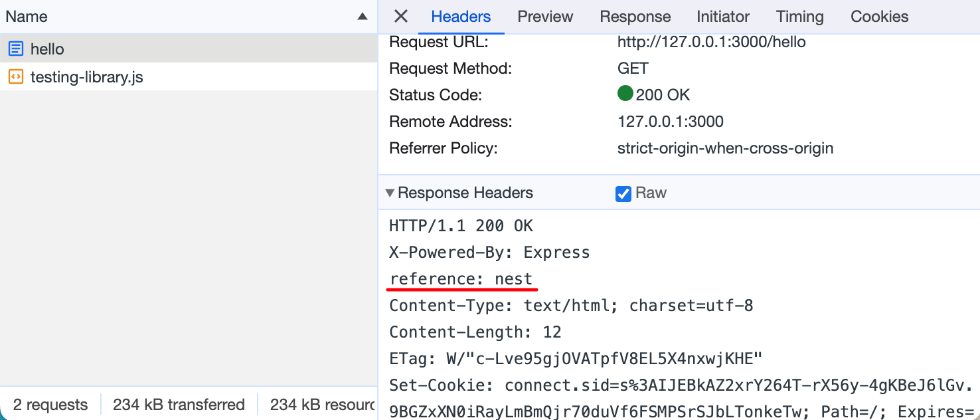Click the 200 OK status code text
Screen dimensions: 980x420
click(x=663, y=95)
